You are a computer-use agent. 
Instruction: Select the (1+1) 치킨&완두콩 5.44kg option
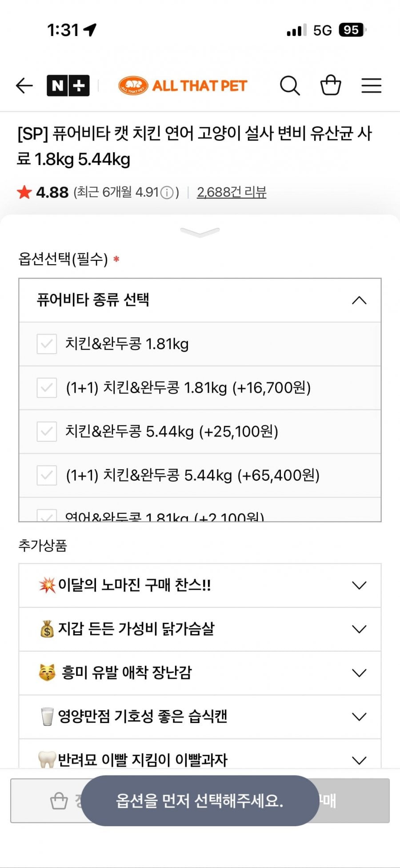pos(47,475)
